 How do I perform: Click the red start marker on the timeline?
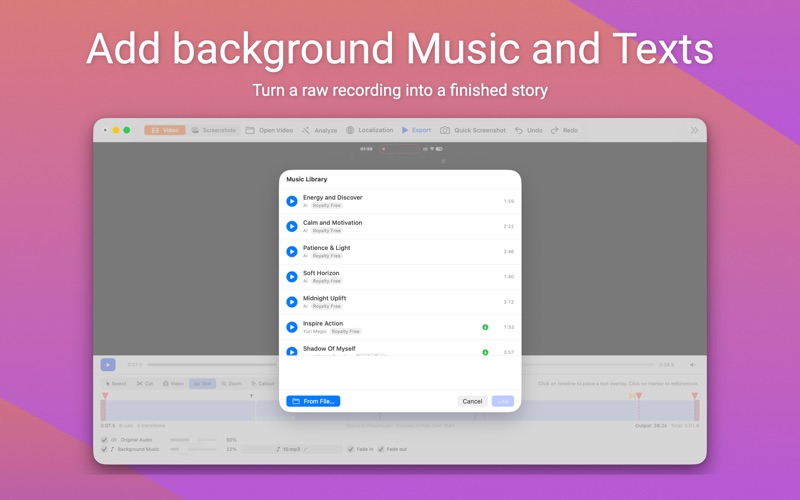(x=105, y=396)
